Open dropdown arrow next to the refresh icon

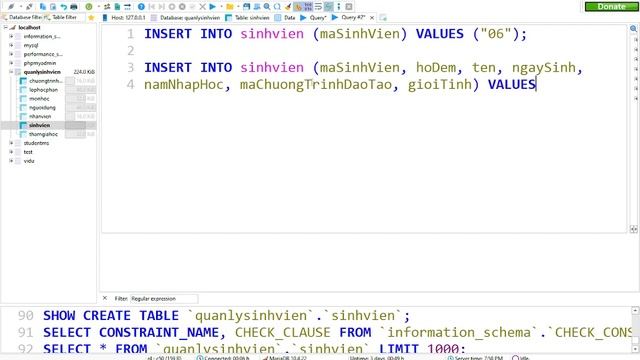pyautogui.click(x=98, y=7)
